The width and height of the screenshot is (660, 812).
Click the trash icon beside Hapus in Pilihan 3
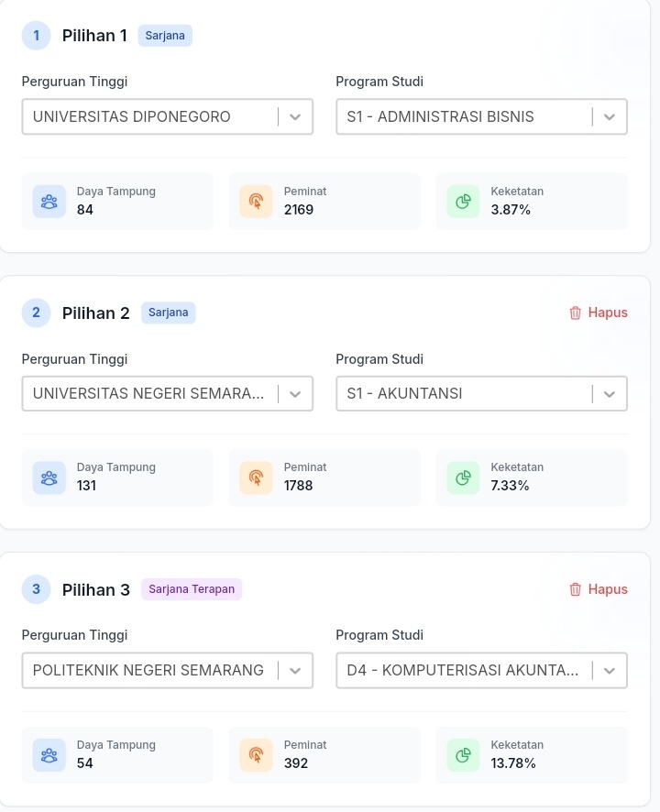click(575, 589)
